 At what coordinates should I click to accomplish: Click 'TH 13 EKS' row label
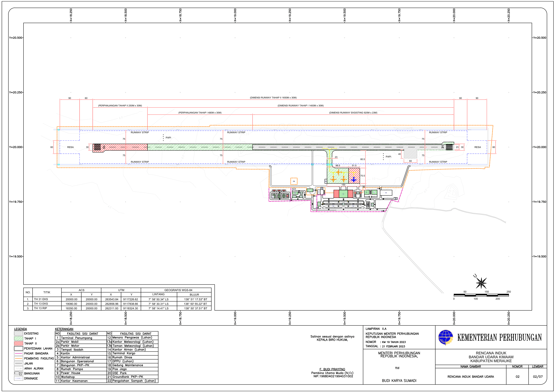[41, 304]
